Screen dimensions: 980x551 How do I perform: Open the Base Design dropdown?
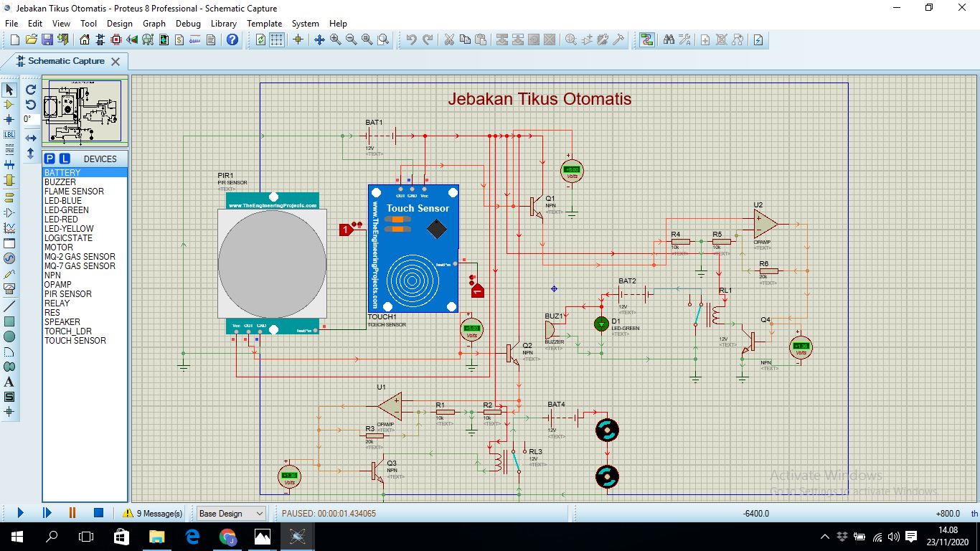pyautogui.click(x=231, y=514)
